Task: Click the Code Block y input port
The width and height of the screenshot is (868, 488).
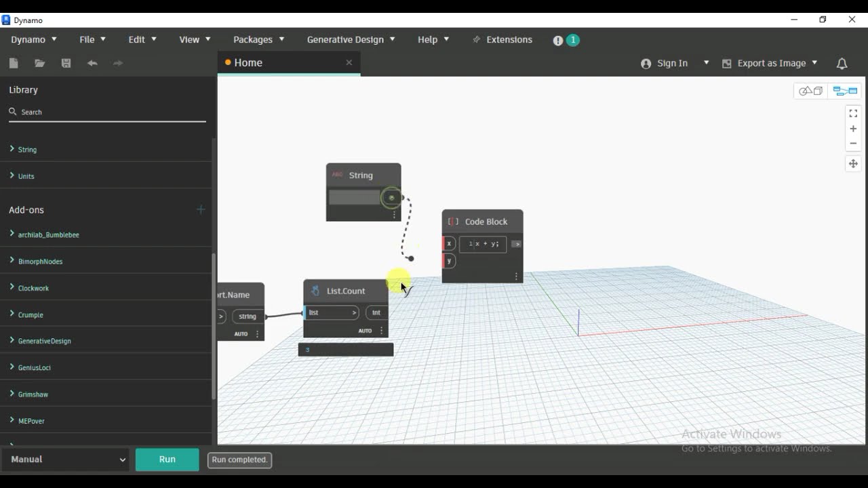Action: [x=449, y=261]
